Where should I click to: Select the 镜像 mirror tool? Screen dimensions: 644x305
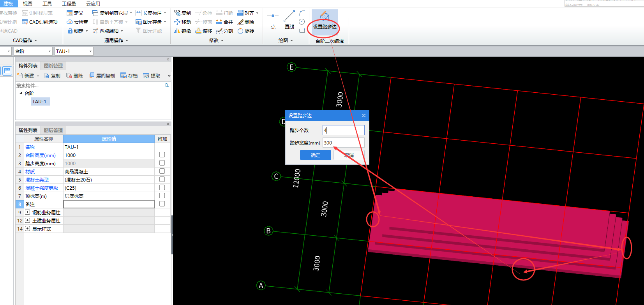pyautogui.click(x=182, y=31)
